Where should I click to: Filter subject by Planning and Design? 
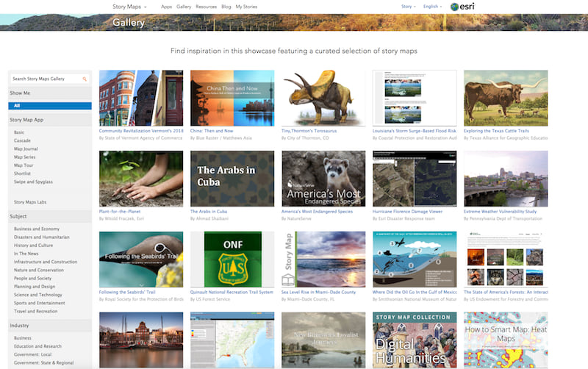click(35, 287)
